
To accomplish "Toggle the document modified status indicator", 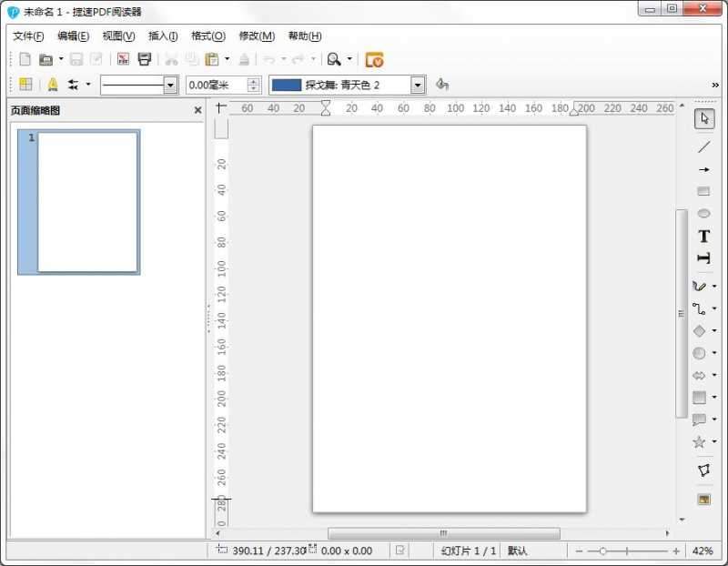I will [399, 551].
